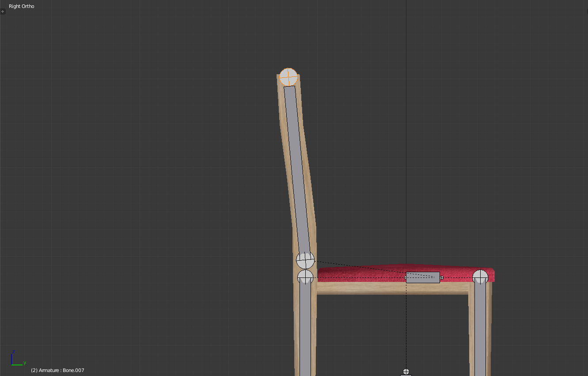
Task: Select the front leg bone shaft
Action: pos(480,327)
